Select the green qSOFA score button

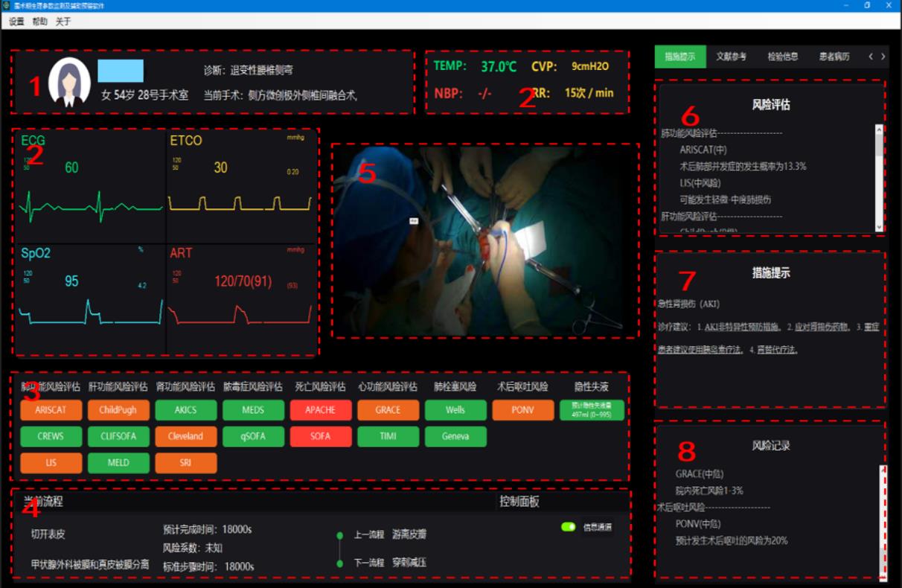click(x=253, y=436)
